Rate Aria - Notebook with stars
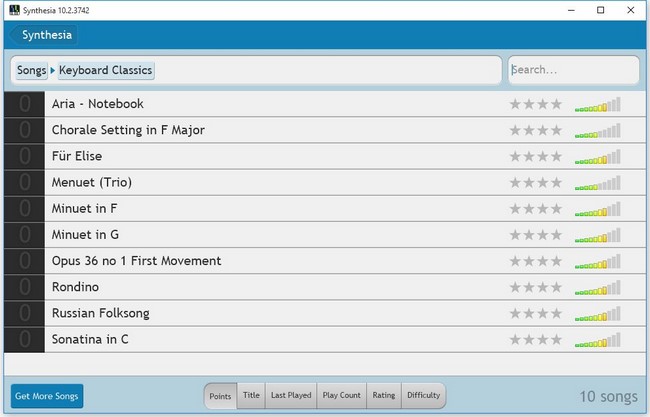 536,104
